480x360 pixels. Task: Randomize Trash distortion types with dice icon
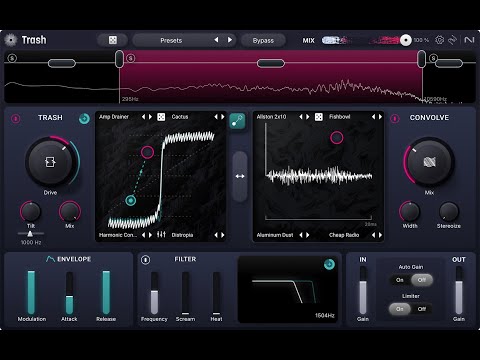[x=161, y=117]
